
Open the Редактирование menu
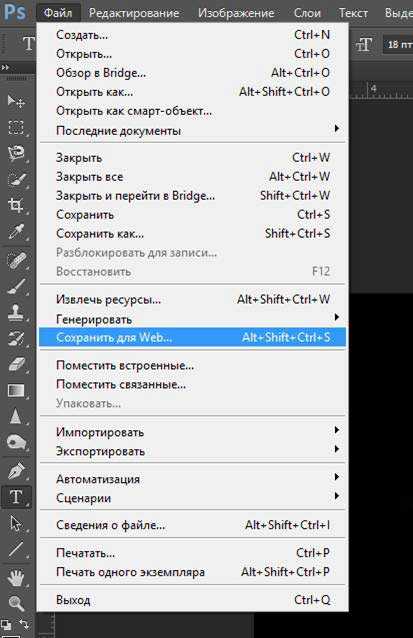pos(134,13)
